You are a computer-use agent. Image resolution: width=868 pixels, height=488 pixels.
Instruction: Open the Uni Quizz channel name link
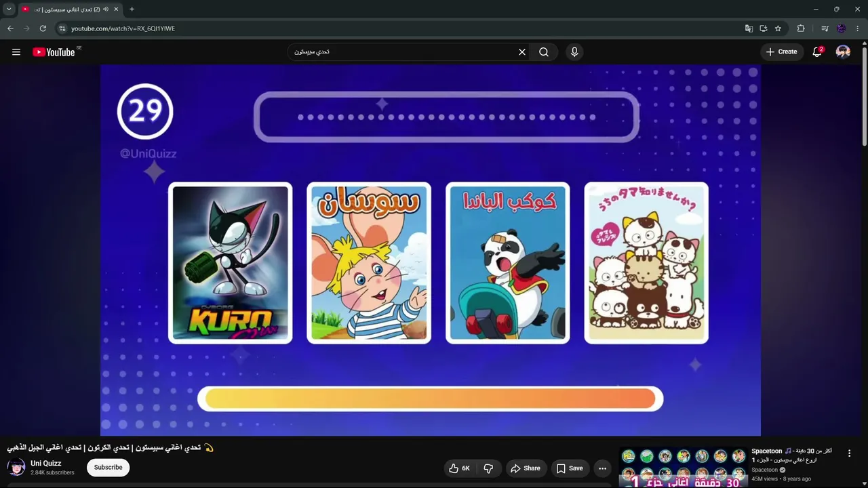pos(46,464)
